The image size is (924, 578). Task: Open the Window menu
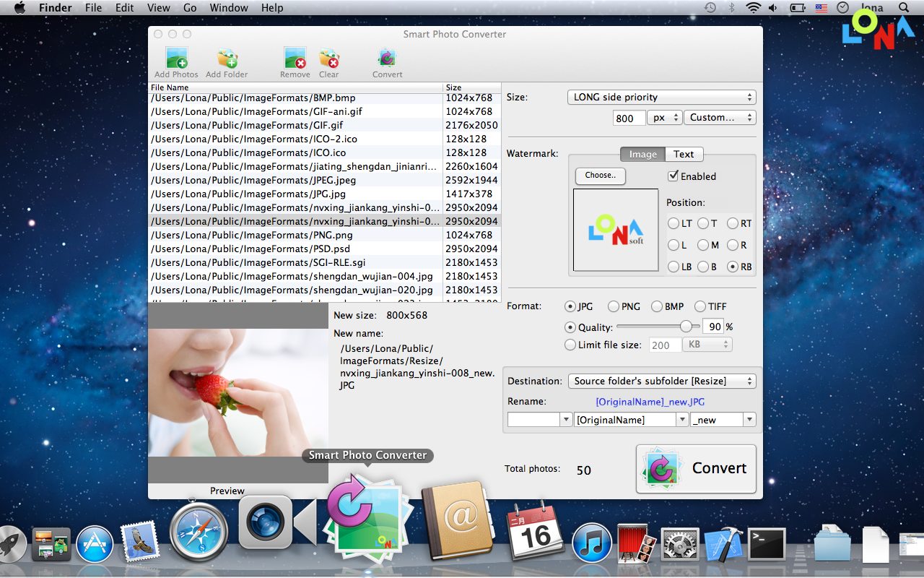point(229,8)
